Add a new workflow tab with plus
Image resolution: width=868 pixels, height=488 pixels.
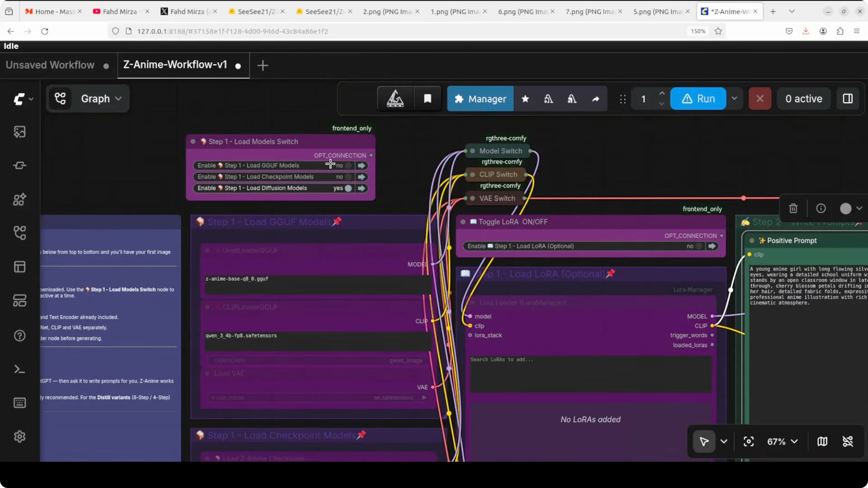click(x=263, y=66)
